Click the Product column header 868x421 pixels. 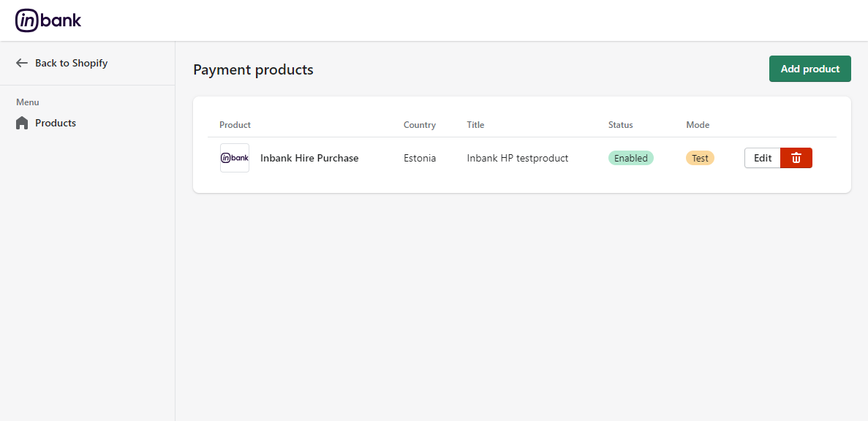pos(235,125)
